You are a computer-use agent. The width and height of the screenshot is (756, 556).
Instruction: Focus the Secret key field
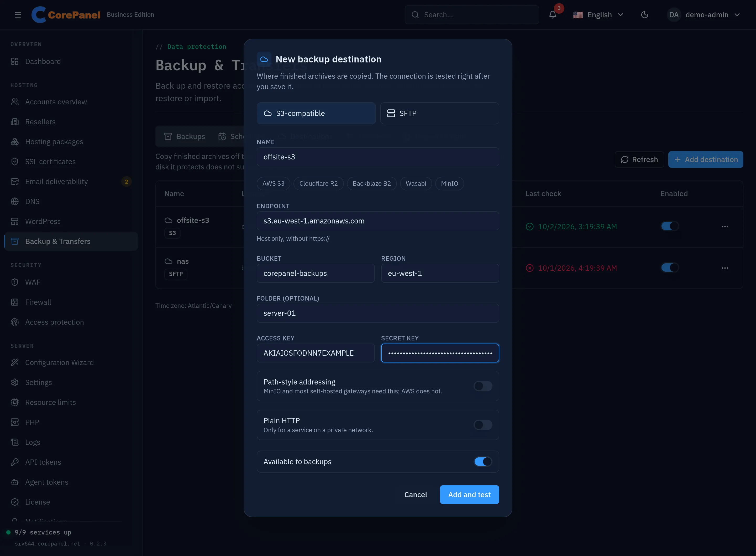[440, 353]
